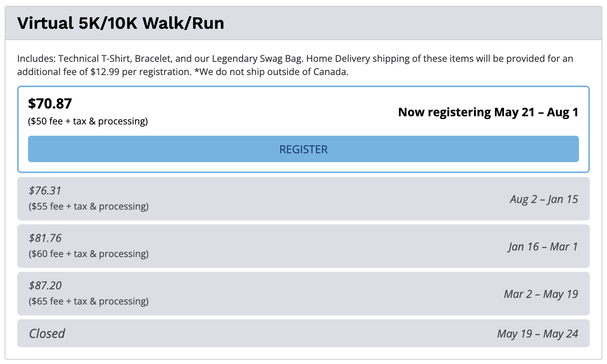Click the ($60 fee + tax & processing) note
This screenshot has width=607, height=364.
coord(89,254)
